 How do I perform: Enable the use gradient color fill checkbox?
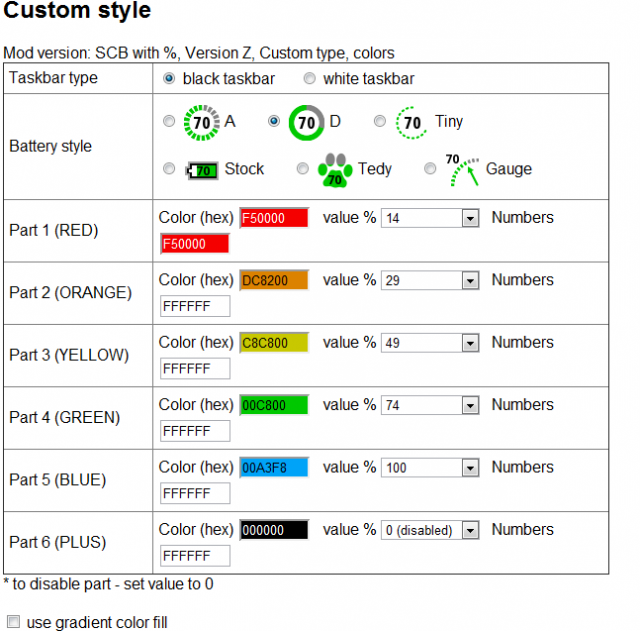[13, 622]
